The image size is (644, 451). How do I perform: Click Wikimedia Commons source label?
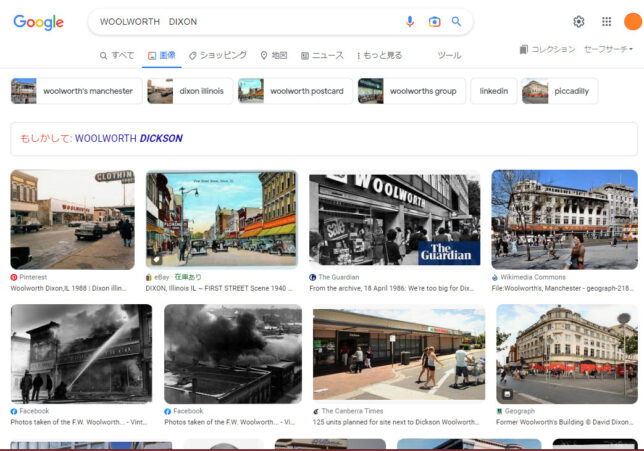529,277
